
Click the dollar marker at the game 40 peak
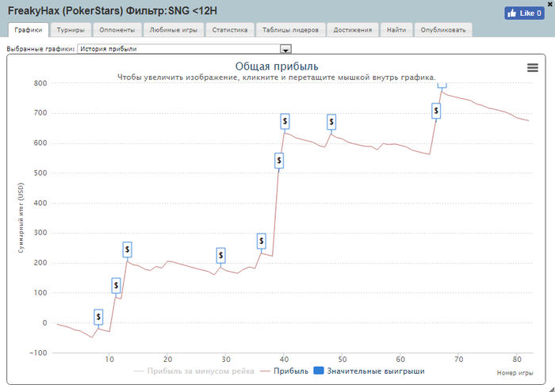285,121
